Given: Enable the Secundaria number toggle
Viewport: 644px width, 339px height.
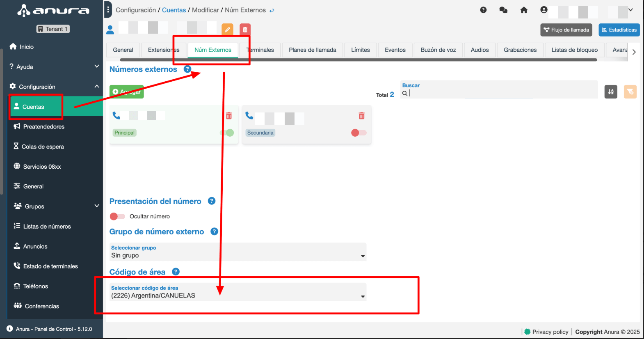Looking at the screenshot, I should click(x=359, y=133).
